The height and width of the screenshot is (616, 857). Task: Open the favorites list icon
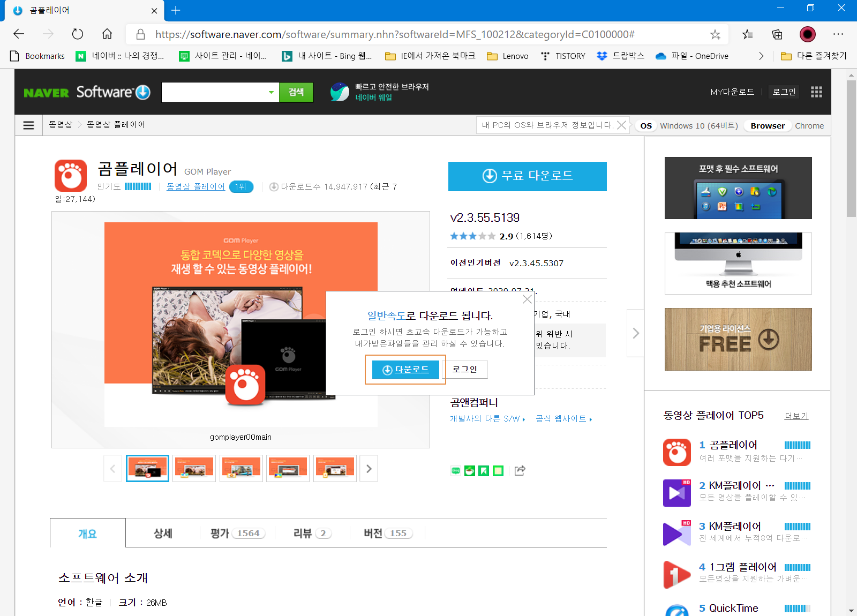pyautogui.click(x=748, y=34)
